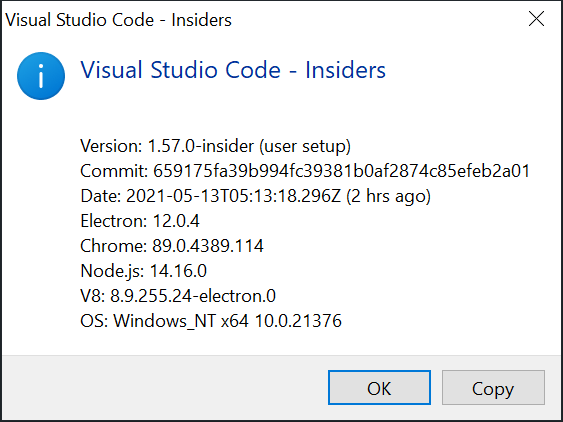Select the Version 1.57.0-insider line
The image size is (563, 422).
coord(215,147)
